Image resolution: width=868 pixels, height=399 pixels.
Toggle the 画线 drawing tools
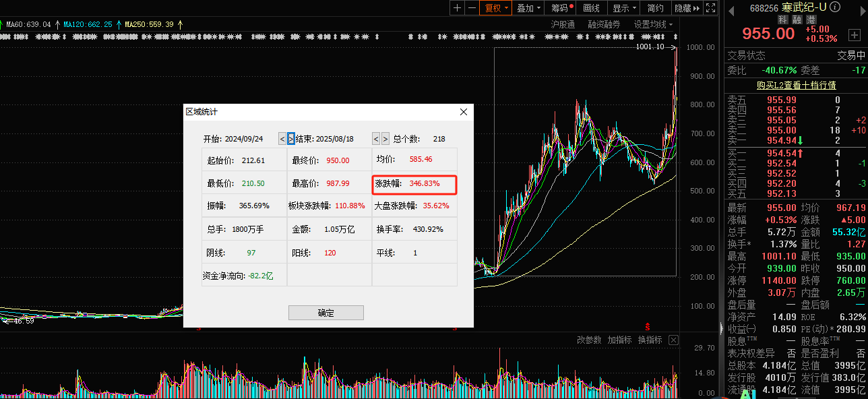coord(591,8)
